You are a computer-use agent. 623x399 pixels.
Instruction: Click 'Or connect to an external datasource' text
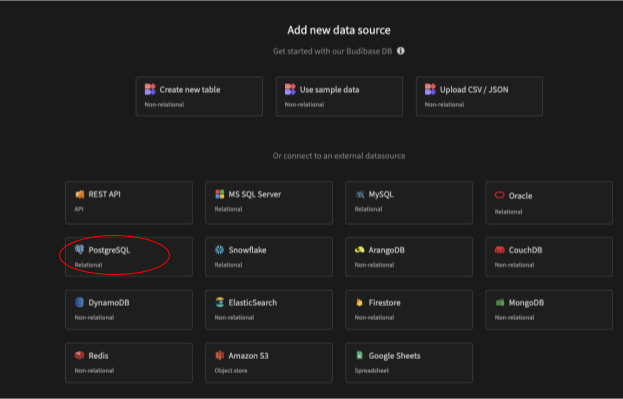point(339,156)
